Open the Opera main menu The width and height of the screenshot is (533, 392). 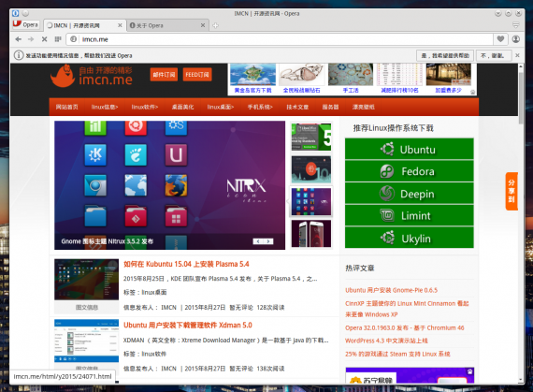click(26, 24)
